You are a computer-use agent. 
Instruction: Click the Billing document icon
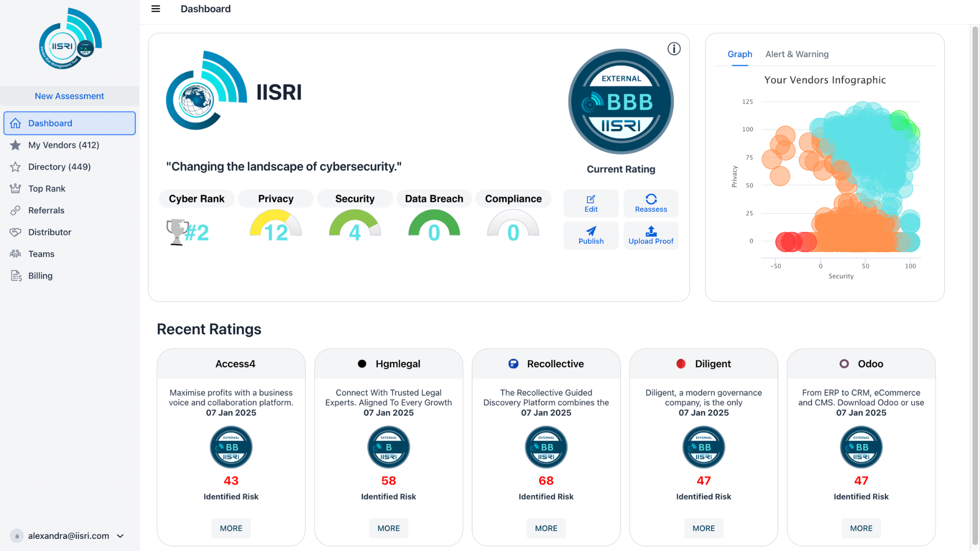16,275
